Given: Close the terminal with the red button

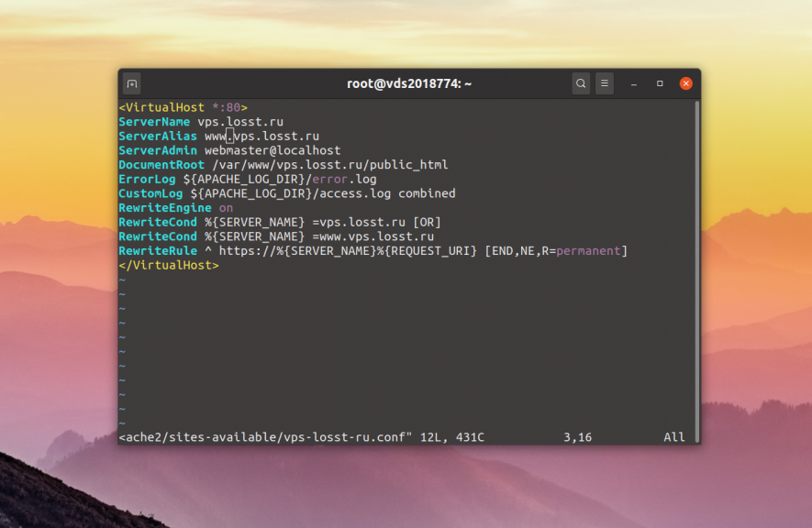Looking at the screenshot, I should click(685, 83).
